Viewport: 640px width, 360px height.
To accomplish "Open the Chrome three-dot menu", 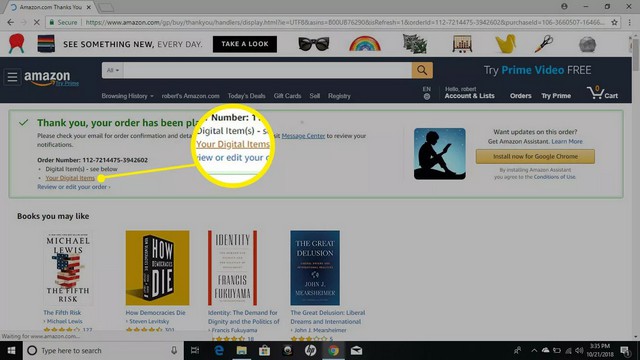I will (629, 22).
